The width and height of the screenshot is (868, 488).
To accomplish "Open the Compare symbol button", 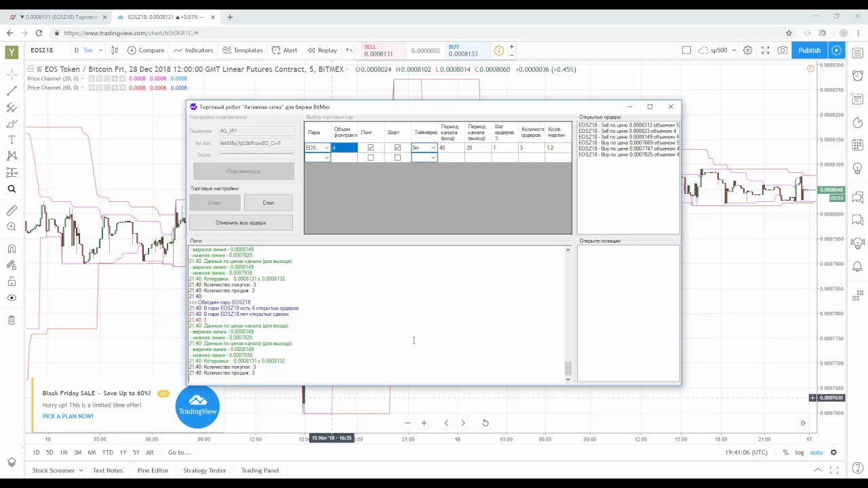I will tap(146, 50).
